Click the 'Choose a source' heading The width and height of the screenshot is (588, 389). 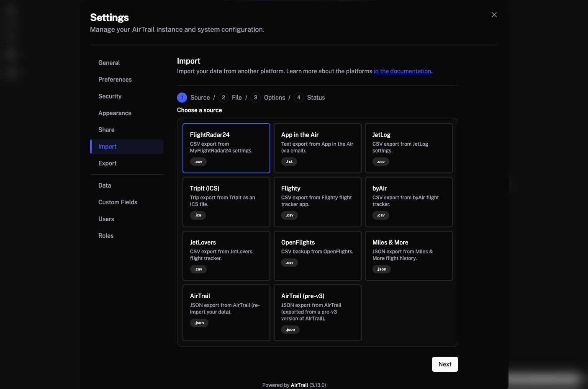(x=200, y=110)
